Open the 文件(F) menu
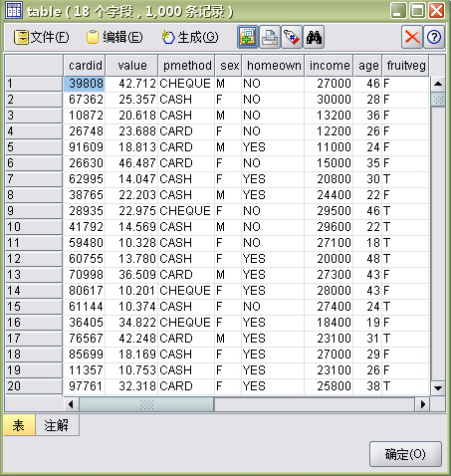The width and height of the screenshot is (451, 476). (x=42, y=37)
